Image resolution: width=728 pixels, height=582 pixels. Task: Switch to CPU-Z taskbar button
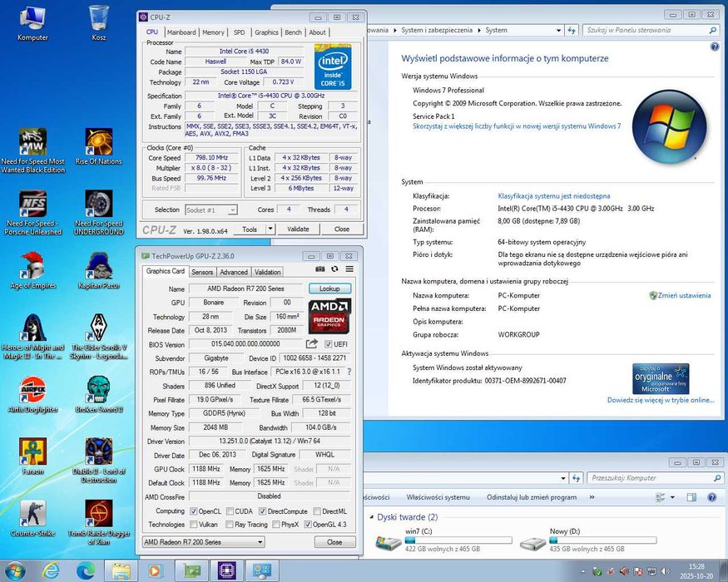[226, 570]
